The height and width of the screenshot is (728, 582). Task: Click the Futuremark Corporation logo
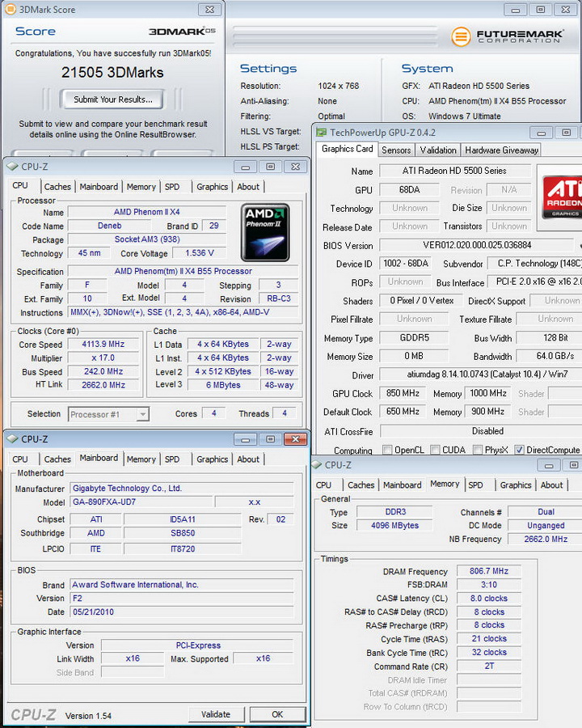[508, 36]
